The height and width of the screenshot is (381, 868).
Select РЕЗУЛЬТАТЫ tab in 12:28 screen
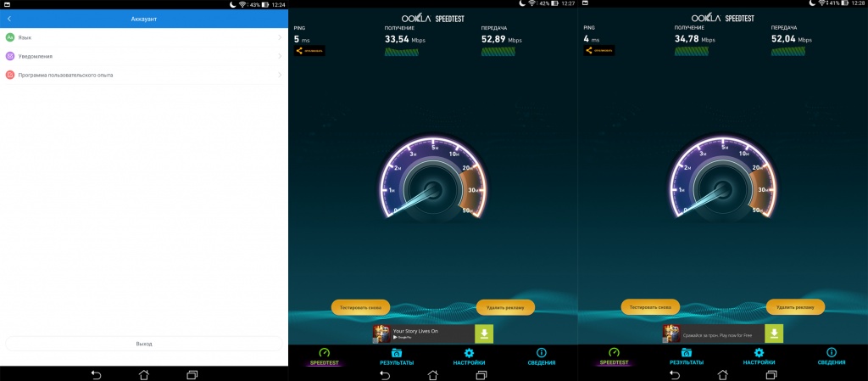tap(687, 357)
